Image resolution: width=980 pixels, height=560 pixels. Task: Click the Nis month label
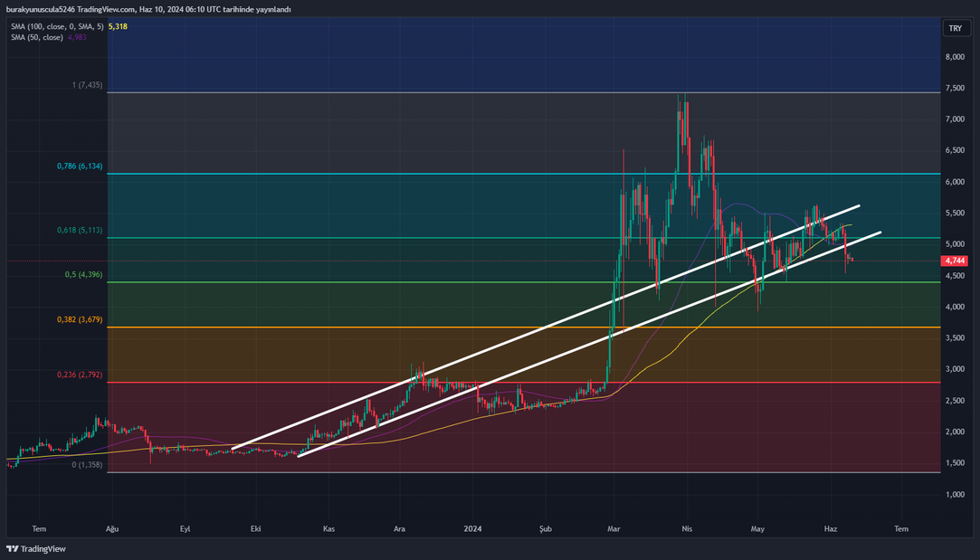pos(687,528)
